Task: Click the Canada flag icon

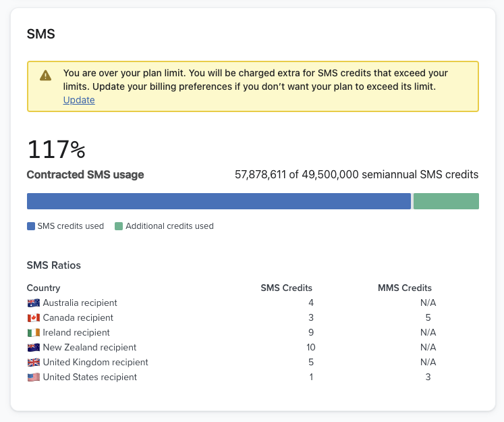Action: pyautogui.click(x=33, y=318)
